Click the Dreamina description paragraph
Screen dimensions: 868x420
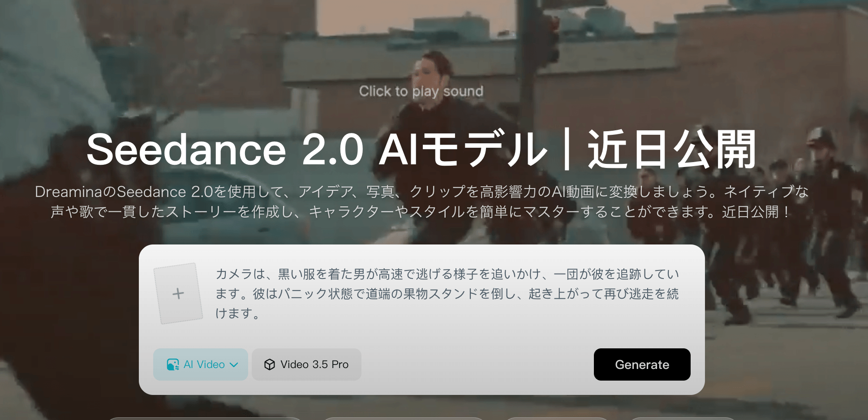pos(421,201)
